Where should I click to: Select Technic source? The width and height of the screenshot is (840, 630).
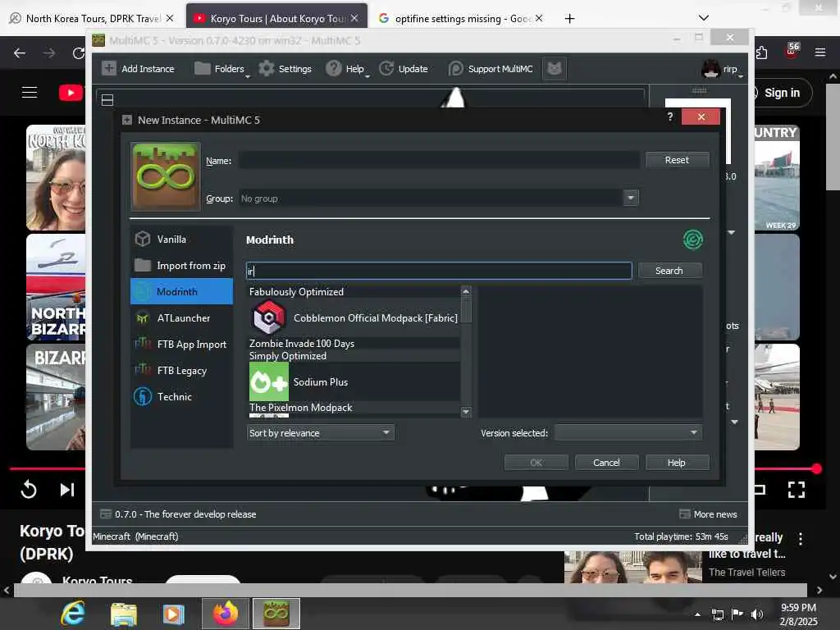point(181,396)
